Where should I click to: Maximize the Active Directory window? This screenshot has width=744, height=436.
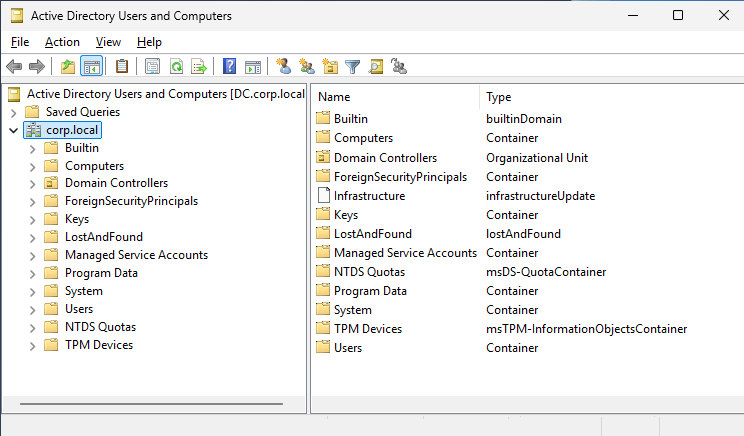678,15
